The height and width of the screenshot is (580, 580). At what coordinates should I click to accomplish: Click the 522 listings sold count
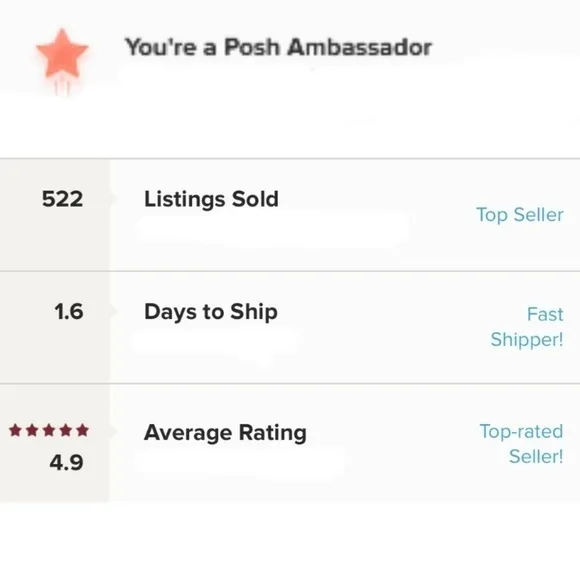[63, 199]
